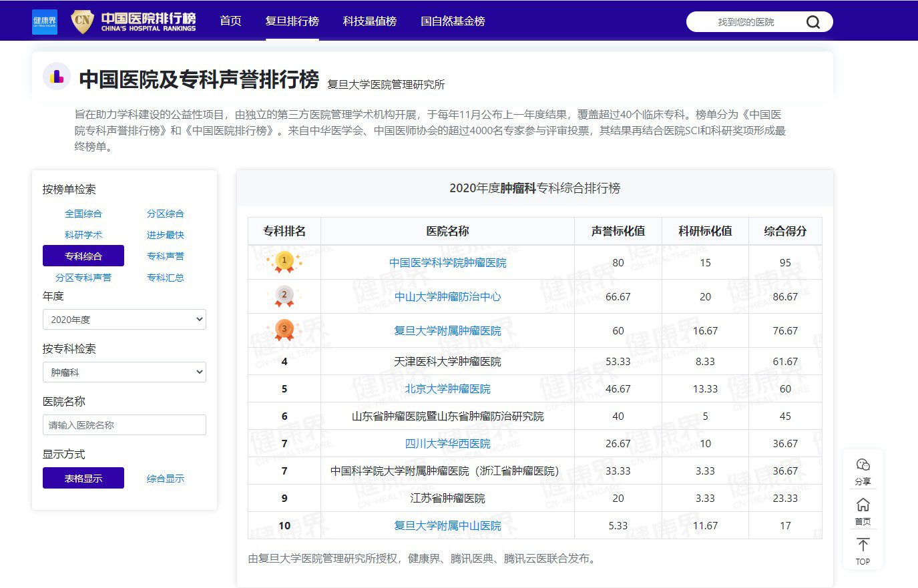
Task: Open 中国医学科学院肿瘤医院 link
Action: pyautogui.click(x=448, y=263)
